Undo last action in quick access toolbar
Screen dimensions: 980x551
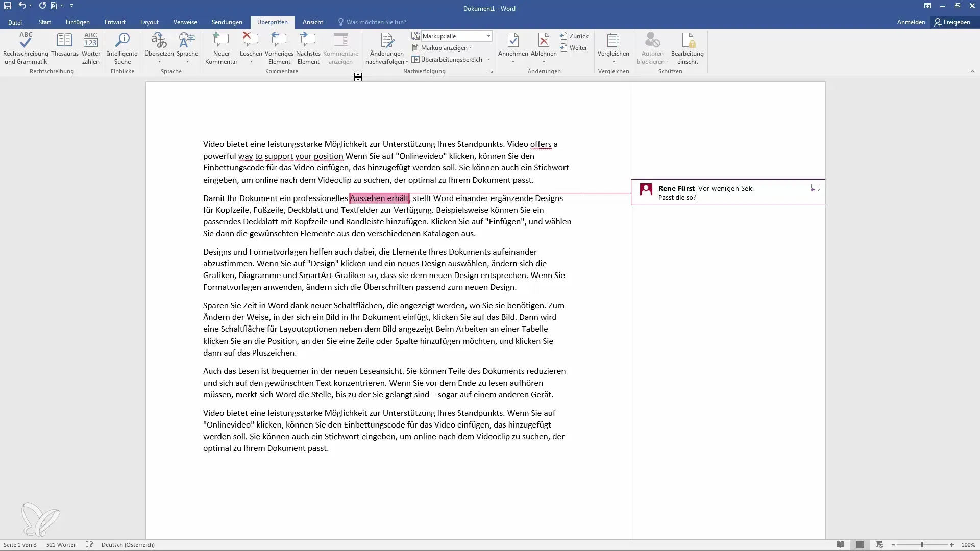pos(22,6)
